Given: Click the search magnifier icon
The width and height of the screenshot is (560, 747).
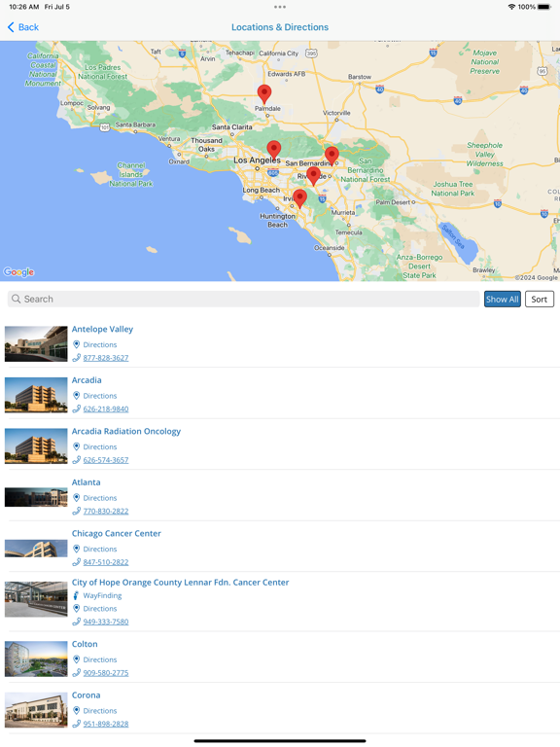Looking at the screenshot, I should 17,299.
